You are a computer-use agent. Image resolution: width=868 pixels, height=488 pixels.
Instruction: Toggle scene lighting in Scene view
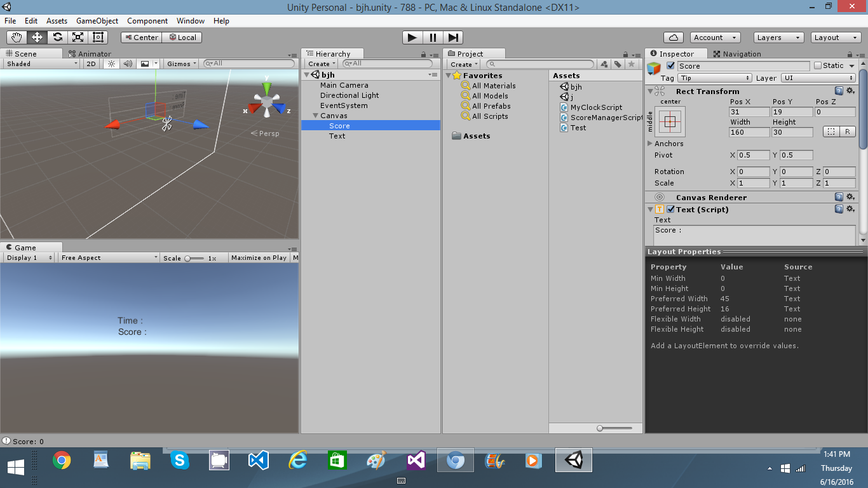[x=112, y=64]
